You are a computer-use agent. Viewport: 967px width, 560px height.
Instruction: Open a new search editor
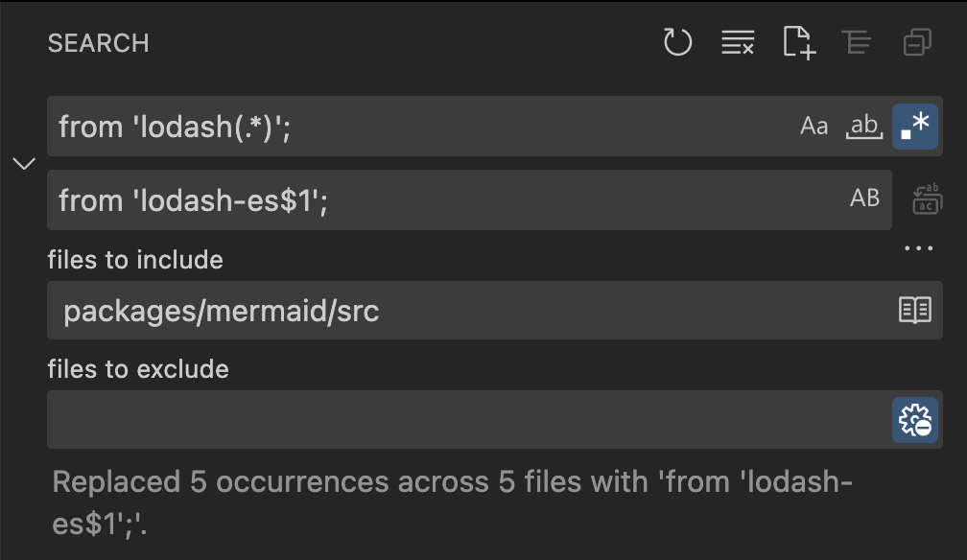coord(798,42)
